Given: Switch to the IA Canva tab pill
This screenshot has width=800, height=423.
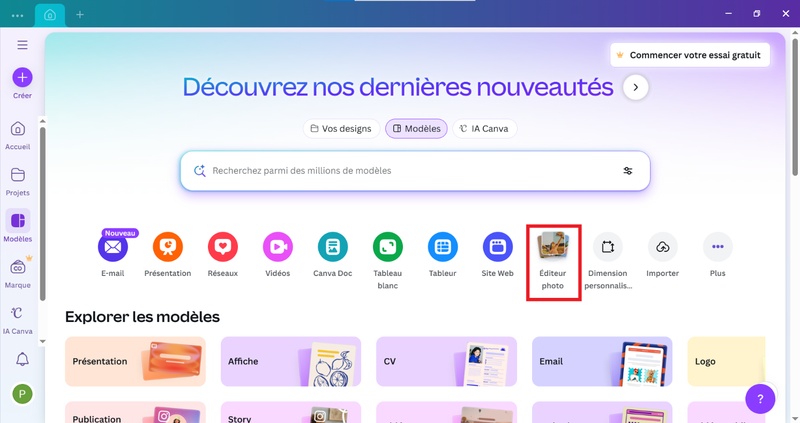Looking at the screenshot, I should pos(484,129).
